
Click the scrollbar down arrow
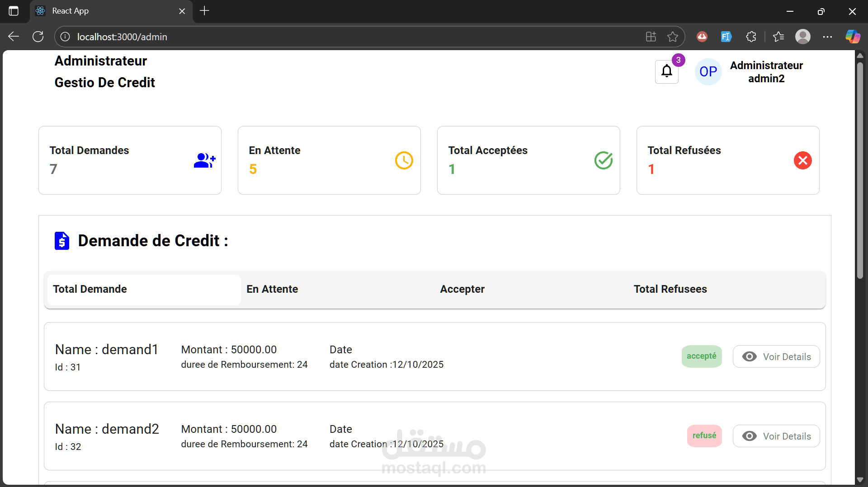[x=860, y=480]
